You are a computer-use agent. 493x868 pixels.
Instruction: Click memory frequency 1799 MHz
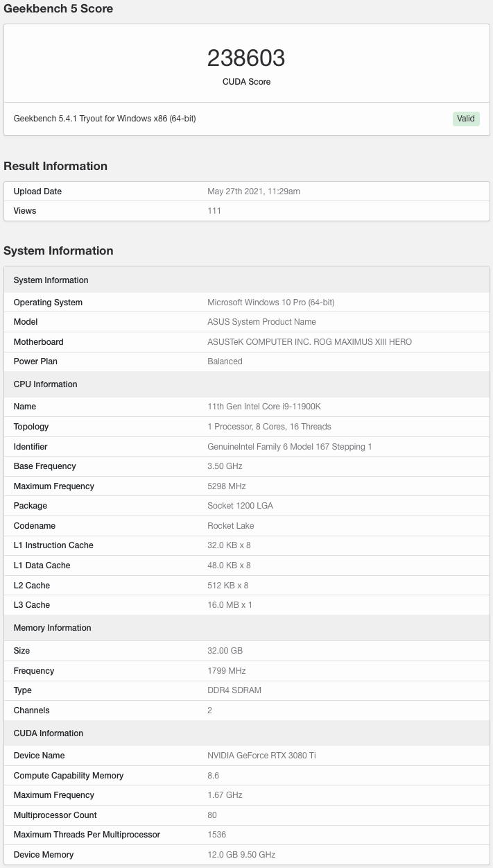click(227, 671)
